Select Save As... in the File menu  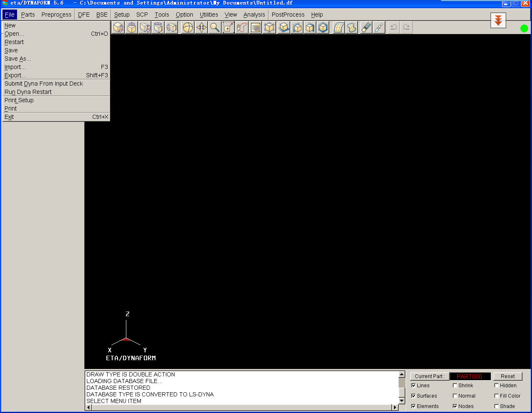pos(56,59)
